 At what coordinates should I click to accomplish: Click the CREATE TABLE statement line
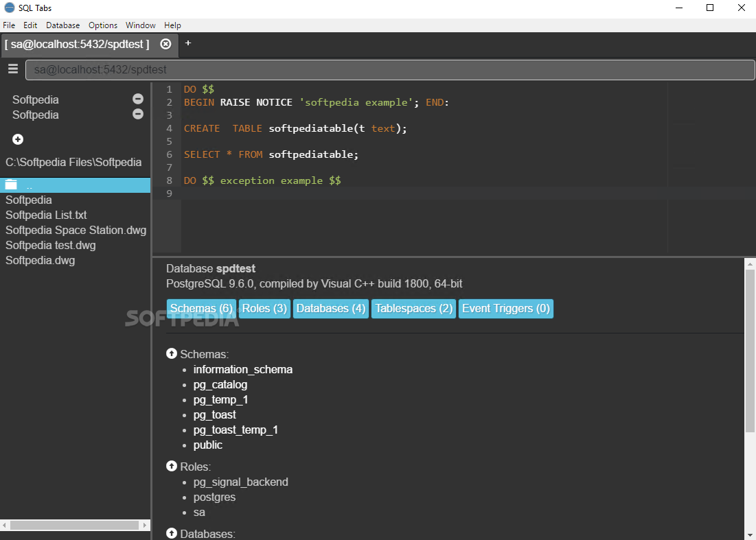tap(295, 128)
